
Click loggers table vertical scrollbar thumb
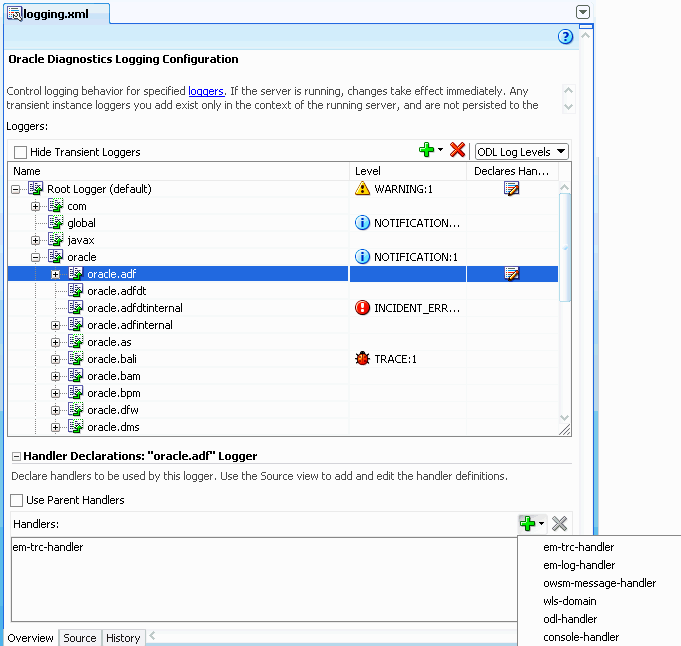(x=565, y=248)
